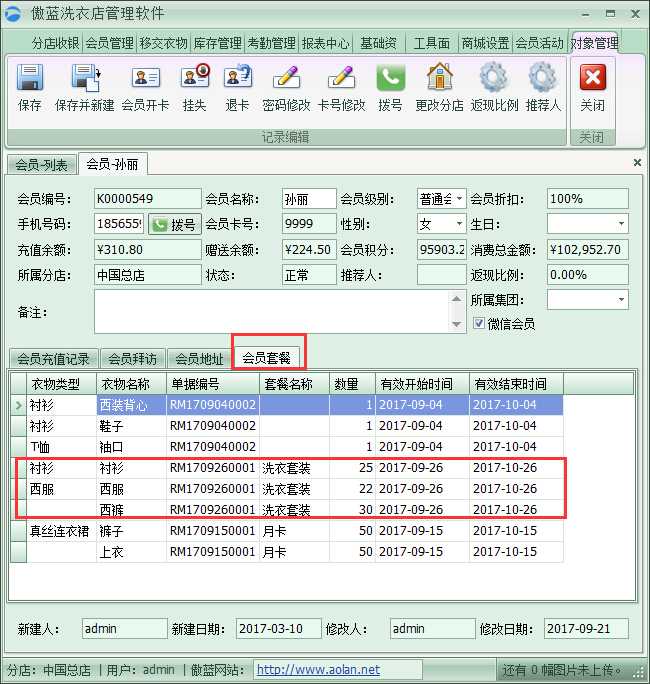Click the 备注 remarks text field
The height and width of the screenshot is (684, 650).
pyautogui.click(x=277, y=311)
